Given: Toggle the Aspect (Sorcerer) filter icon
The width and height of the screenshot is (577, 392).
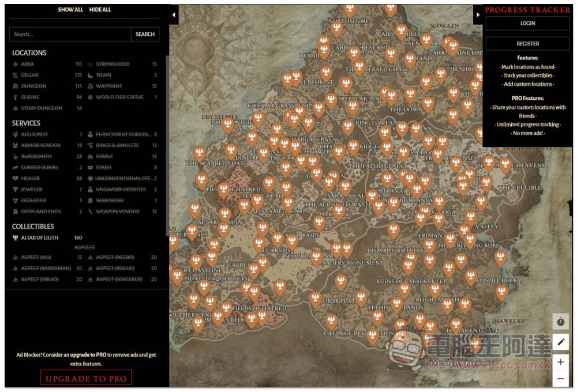Looking at the screenshot, I should (90, 279).
